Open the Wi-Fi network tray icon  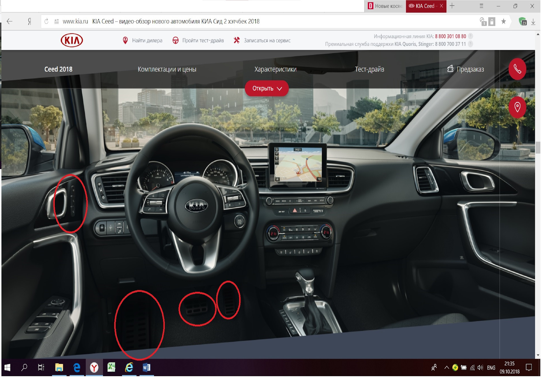[x=472, y=367]
